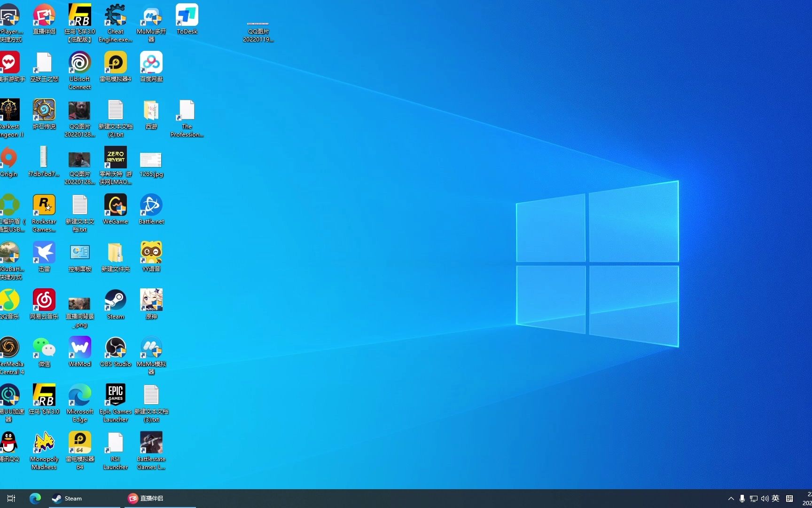Open 网易云音乐 desktop shortcut
The image size is (812, 508).
44,304
